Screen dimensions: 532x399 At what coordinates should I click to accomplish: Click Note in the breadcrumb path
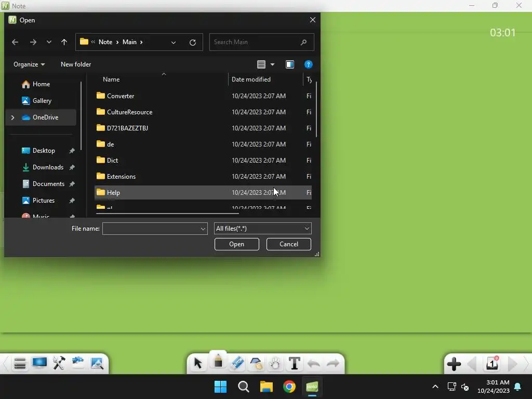(x=105, y=42)
